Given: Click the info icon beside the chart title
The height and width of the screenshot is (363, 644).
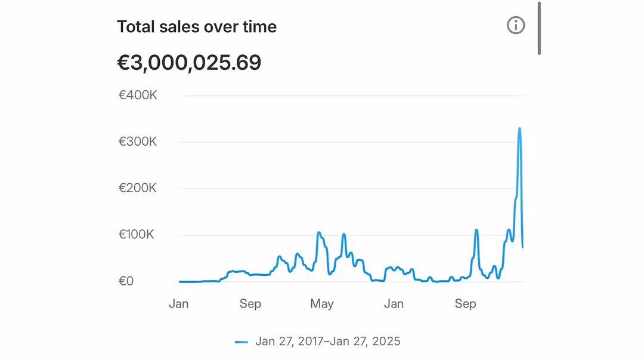Looking at the screenshot, I should click(x=516, y=25).
